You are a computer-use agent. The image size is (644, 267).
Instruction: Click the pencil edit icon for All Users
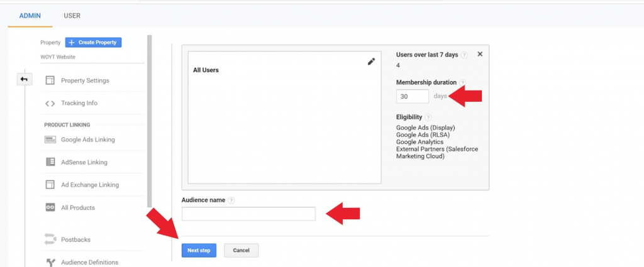(371, 62)
